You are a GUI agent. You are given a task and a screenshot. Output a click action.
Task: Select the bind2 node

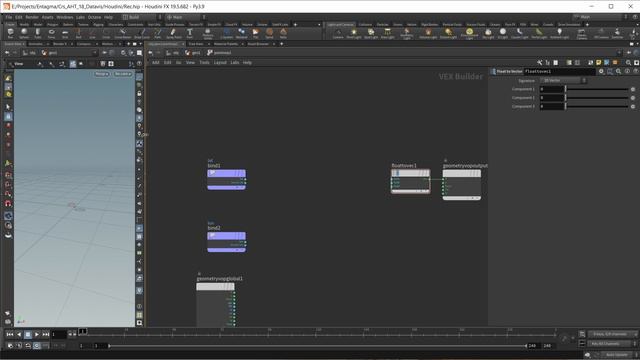227,242
